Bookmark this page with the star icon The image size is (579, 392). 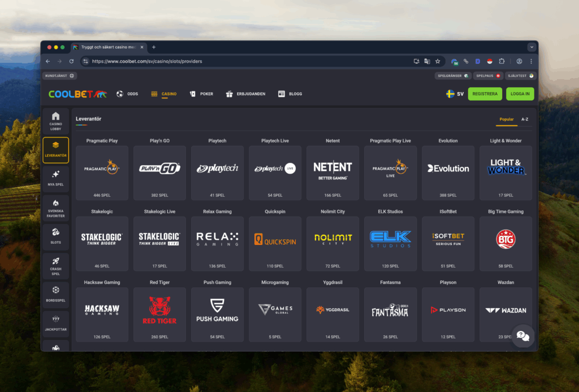point(438,61)
